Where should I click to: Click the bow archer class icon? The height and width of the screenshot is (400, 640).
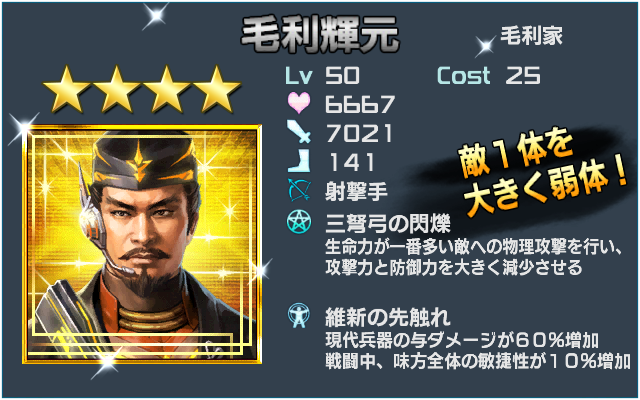pyautogui.click(x=299, y=190)
